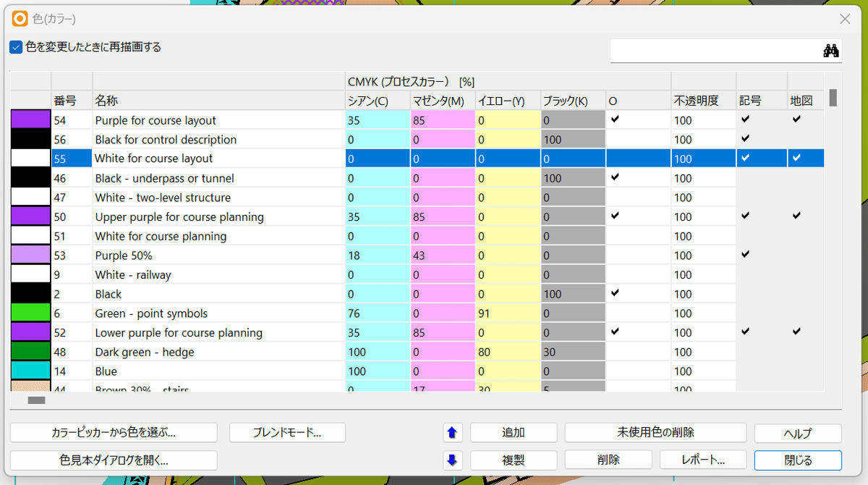Click the blue down arrow to move color
The height and width of the screenshot is (485, 868).
coord(453,459)
